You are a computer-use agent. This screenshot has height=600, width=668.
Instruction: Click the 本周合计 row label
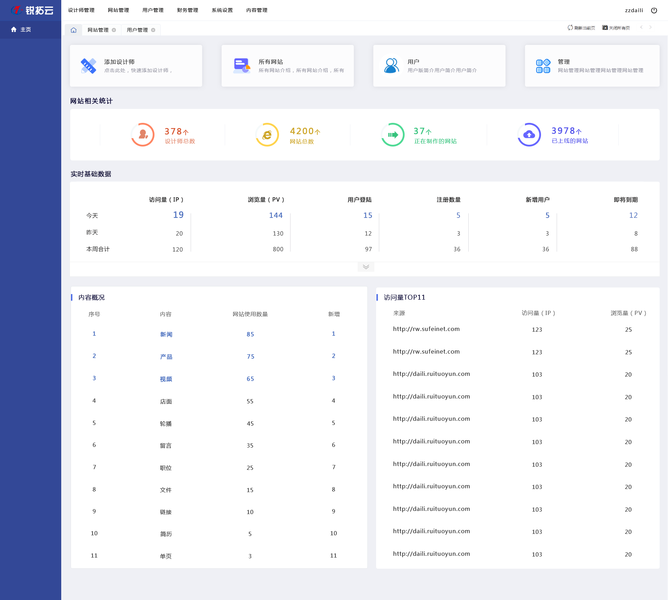coord(98,249)
